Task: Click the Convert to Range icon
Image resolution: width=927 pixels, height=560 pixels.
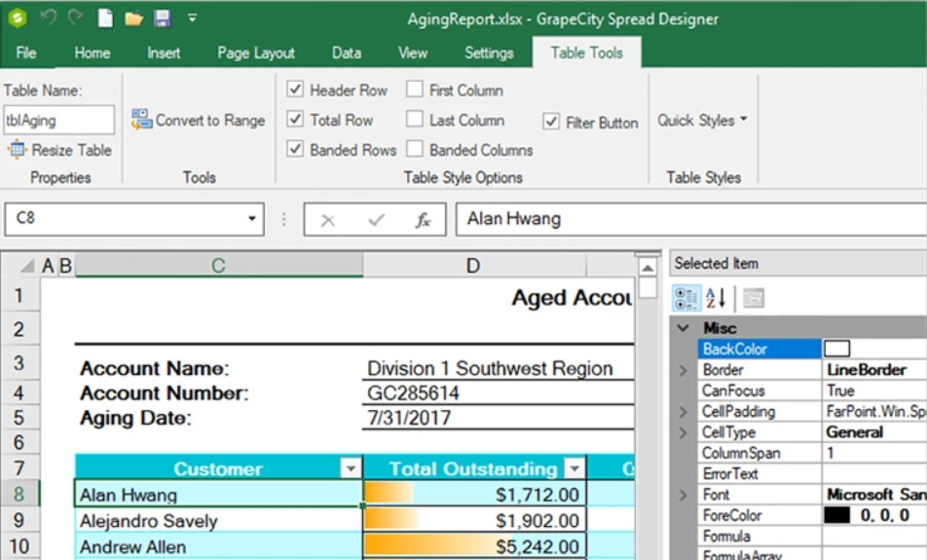Action: coord(141,120)
